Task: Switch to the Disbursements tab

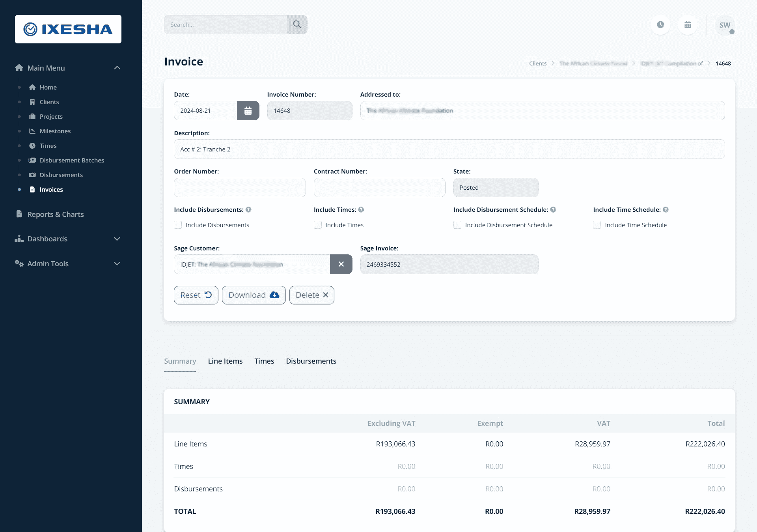Action: coord(311,361)
